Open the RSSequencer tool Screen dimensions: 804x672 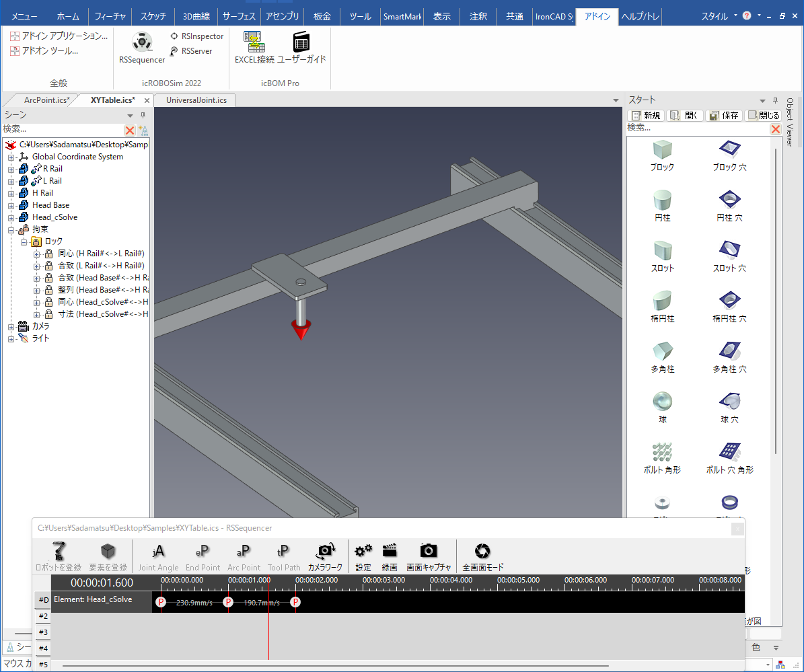[142, 48]
